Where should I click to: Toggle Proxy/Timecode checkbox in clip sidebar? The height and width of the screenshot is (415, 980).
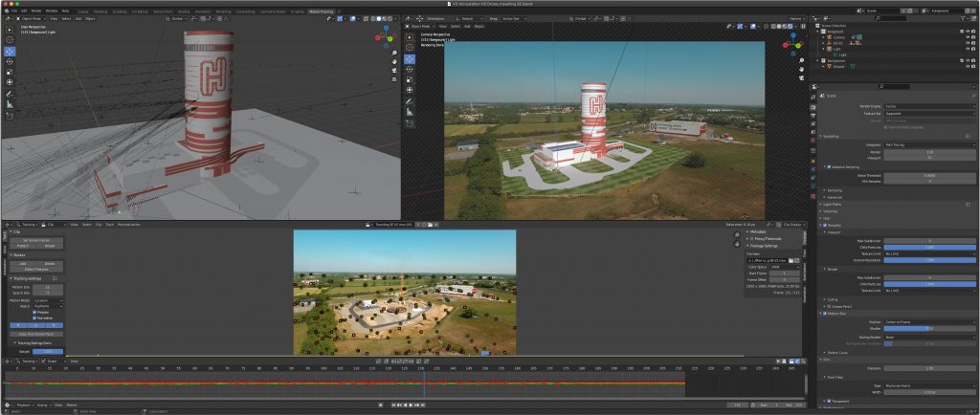coord(751,239)
